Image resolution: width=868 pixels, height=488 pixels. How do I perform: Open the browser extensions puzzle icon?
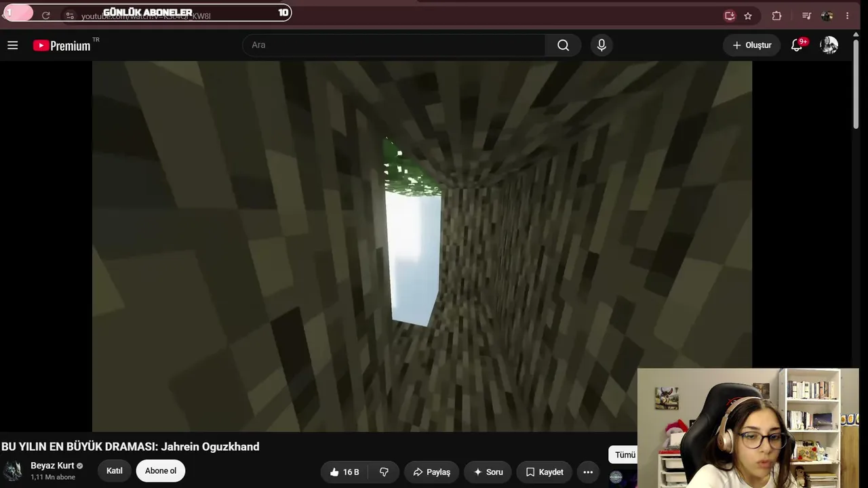point(776,16)
